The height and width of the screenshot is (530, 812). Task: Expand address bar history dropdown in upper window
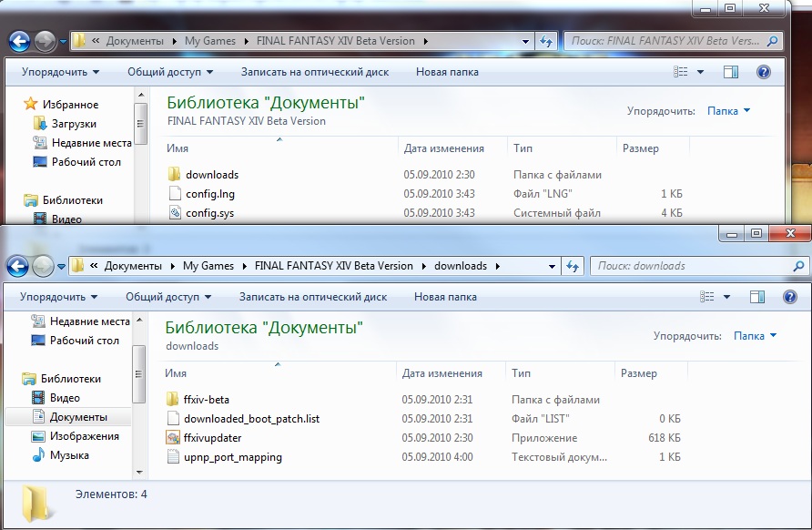tap(526, 41)
